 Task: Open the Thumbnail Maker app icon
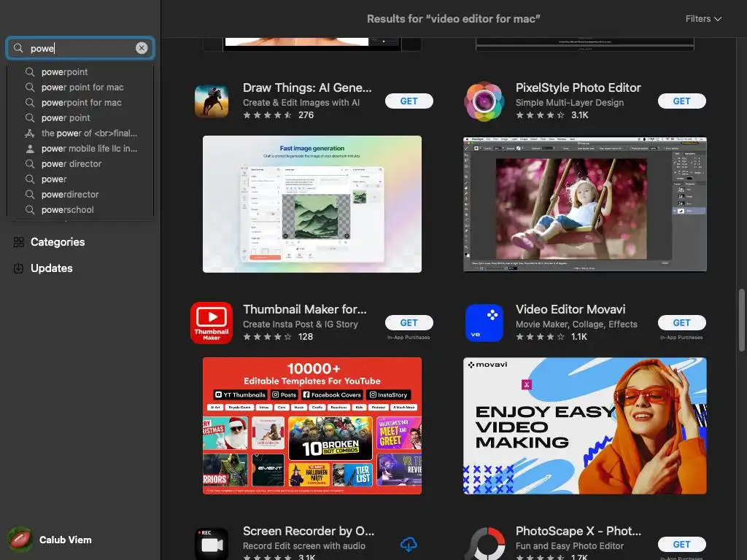tap(212, 323)
